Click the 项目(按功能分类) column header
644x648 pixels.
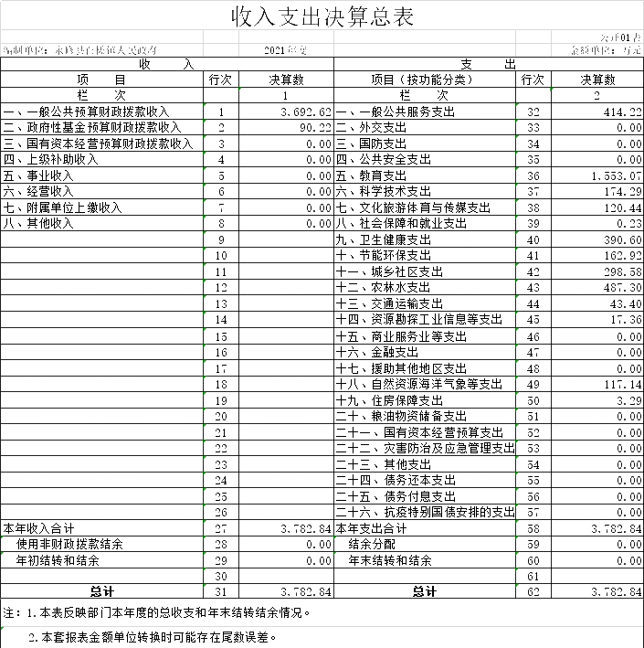click(425, 80)
